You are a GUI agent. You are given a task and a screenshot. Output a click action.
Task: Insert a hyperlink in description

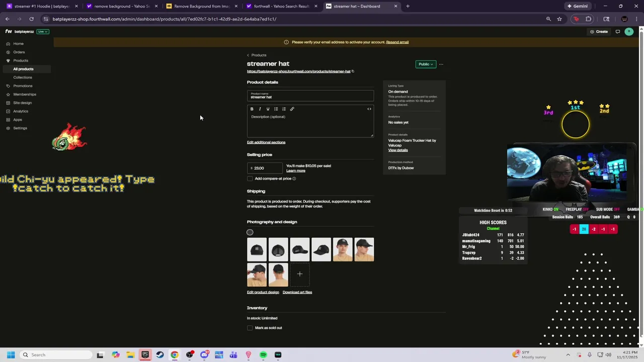[x=292, y=109]
